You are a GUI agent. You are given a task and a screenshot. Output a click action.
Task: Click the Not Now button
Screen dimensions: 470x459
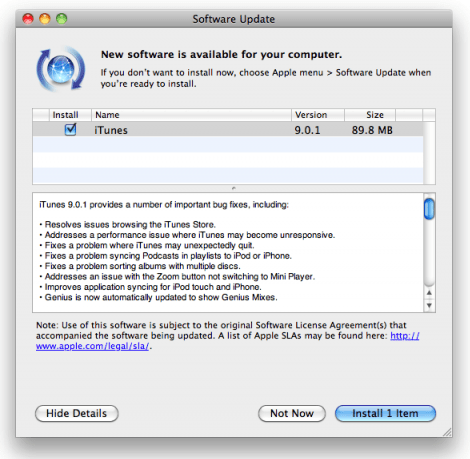292,413
